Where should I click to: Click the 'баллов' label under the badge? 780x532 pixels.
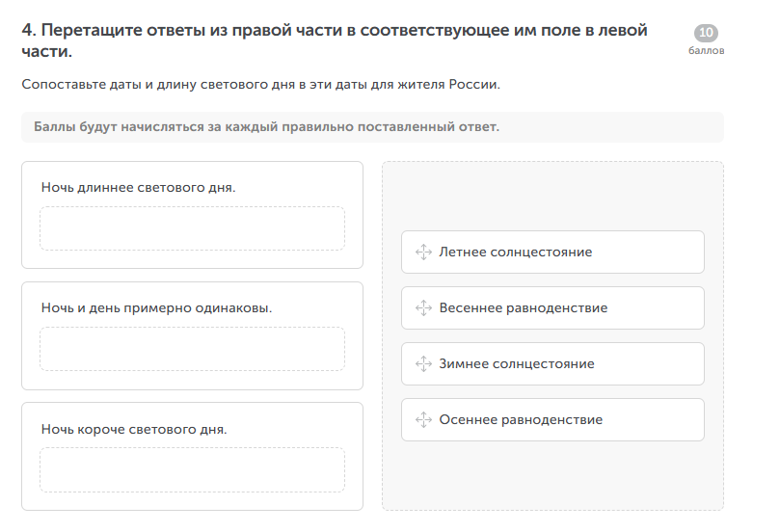(x=706, y=51)
